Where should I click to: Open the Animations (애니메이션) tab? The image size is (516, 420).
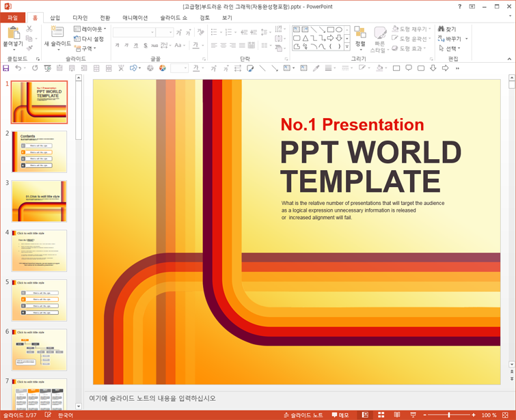(135, 18)
